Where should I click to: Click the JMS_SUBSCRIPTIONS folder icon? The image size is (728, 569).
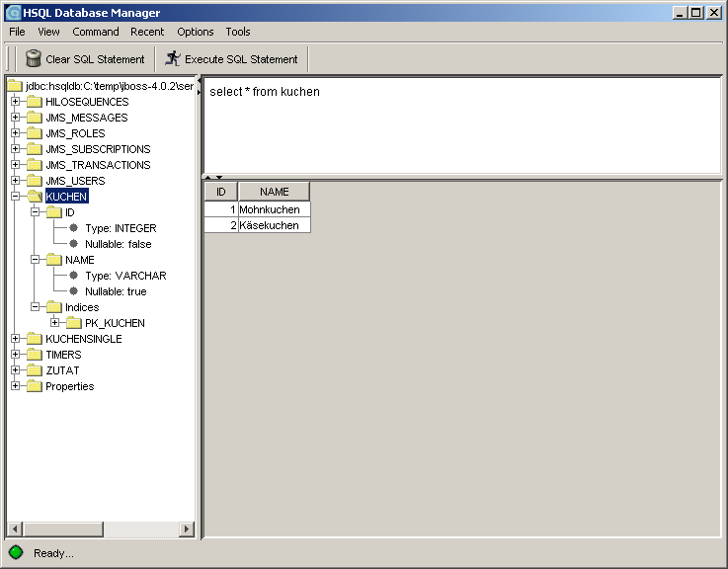35,149
